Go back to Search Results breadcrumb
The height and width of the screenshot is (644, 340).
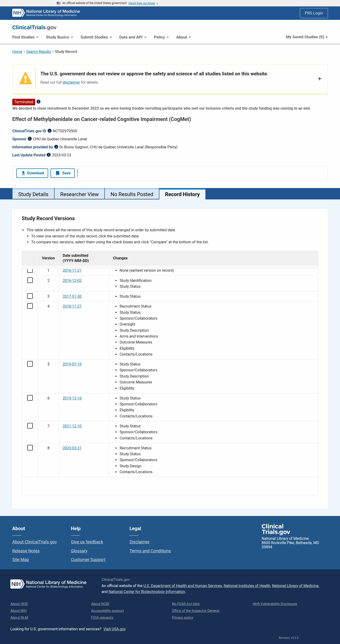tap(38, 52)
